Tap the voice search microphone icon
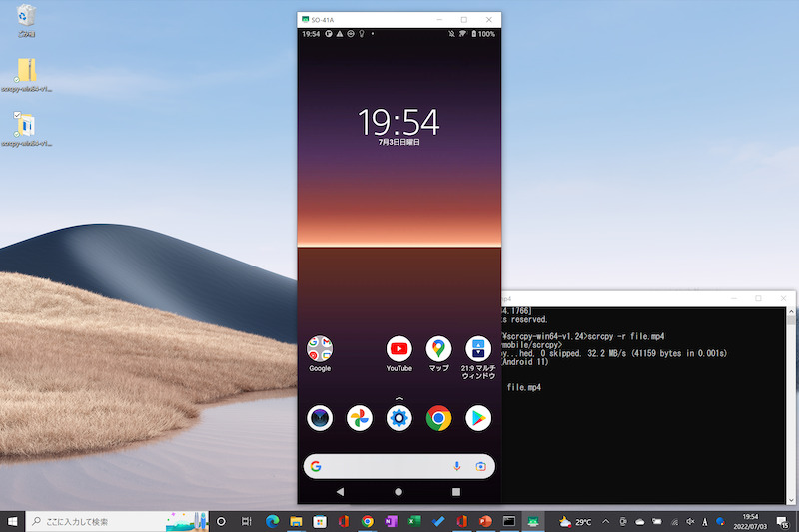Image resolution: width=799 pixels, height=532 pixels. 456,466
